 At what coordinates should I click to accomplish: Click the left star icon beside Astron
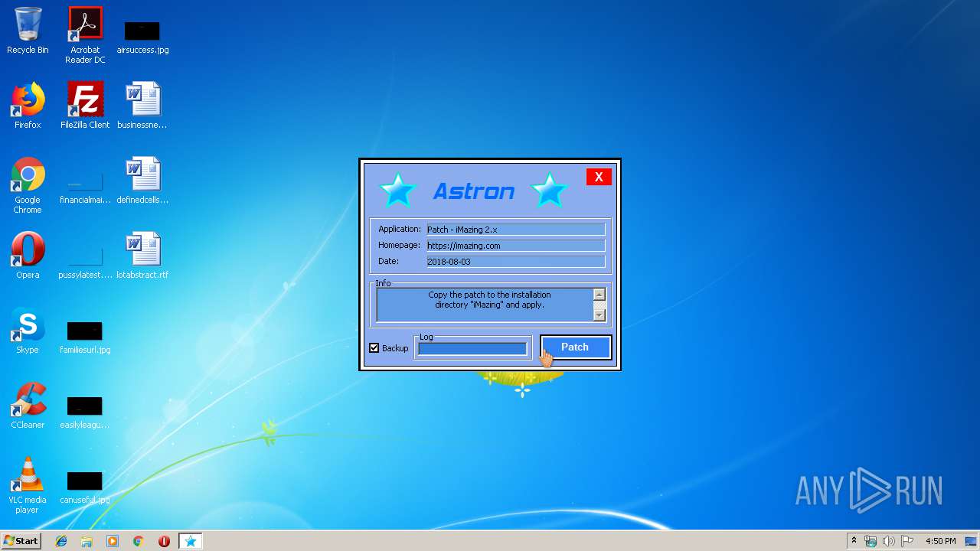(397, 190)
